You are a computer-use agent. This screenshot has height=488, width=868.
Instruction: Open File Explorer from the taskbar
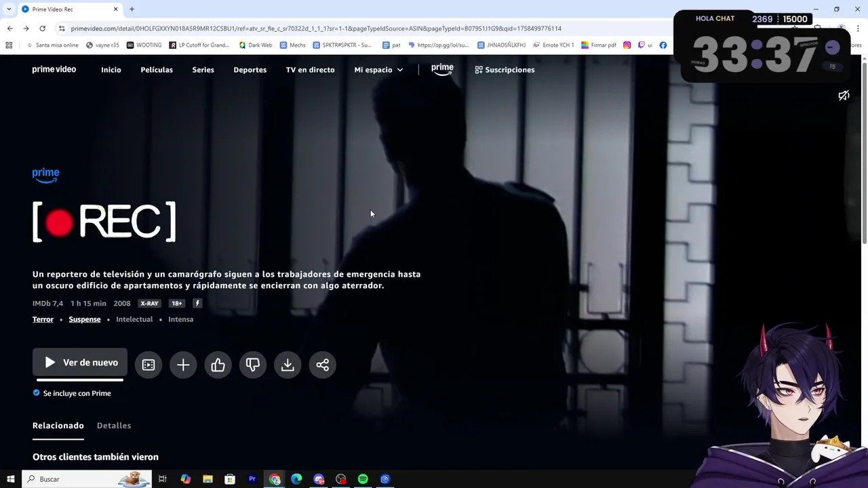208,479
